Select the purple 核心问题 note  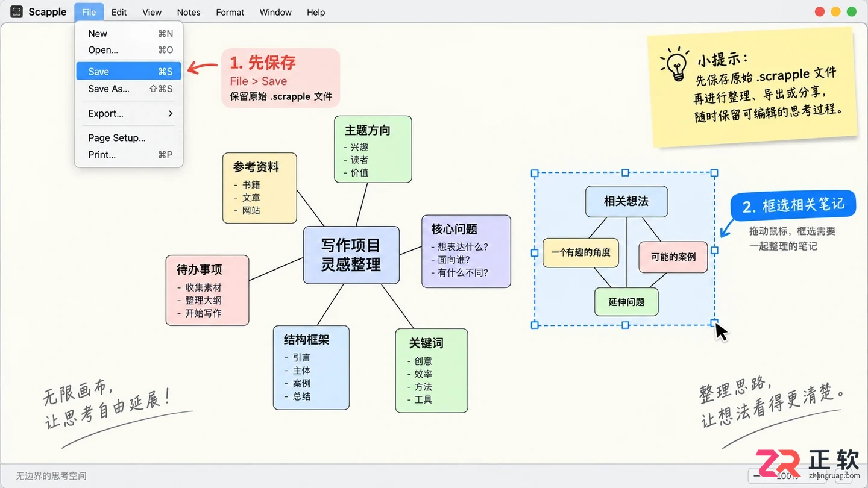point(466,251)
